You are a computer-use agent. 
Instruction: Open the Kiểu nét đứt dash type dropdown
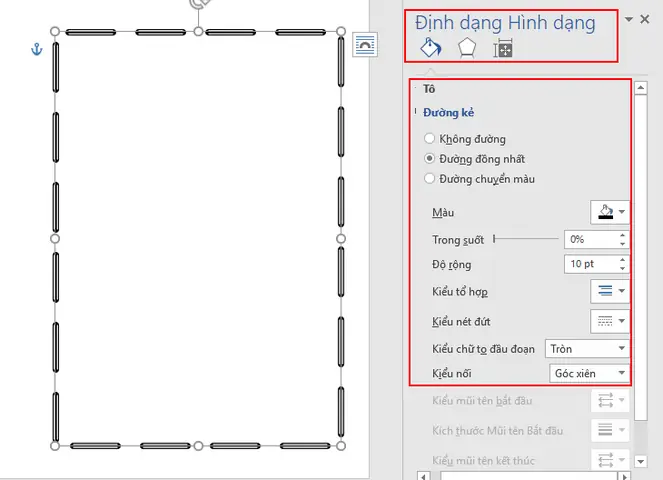[x=610, y=321]
